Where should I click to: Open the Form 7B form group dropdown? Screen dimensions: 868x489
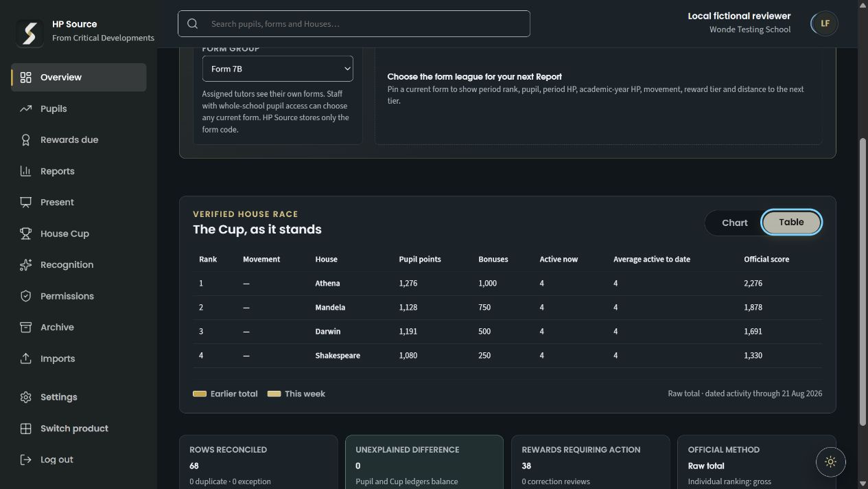(x=278, y=69)
